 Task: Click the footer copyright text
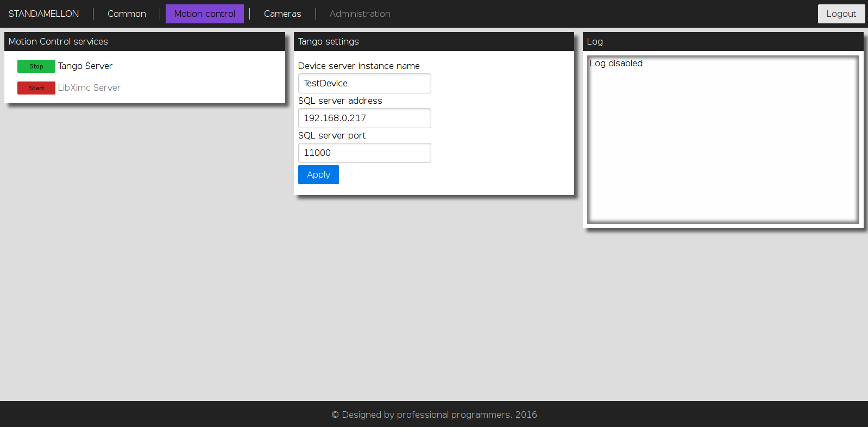pos(434,415)
